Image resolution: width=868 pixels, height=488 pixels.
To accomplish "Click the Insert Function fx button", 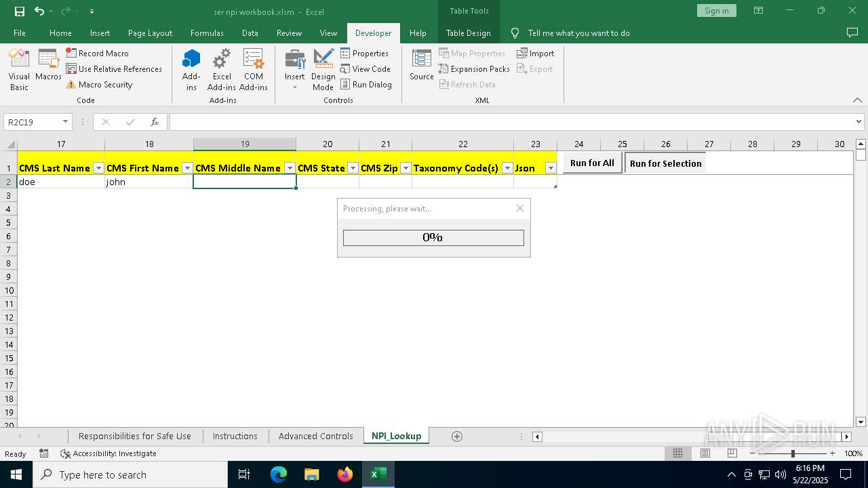I will (x=155, y=122).
